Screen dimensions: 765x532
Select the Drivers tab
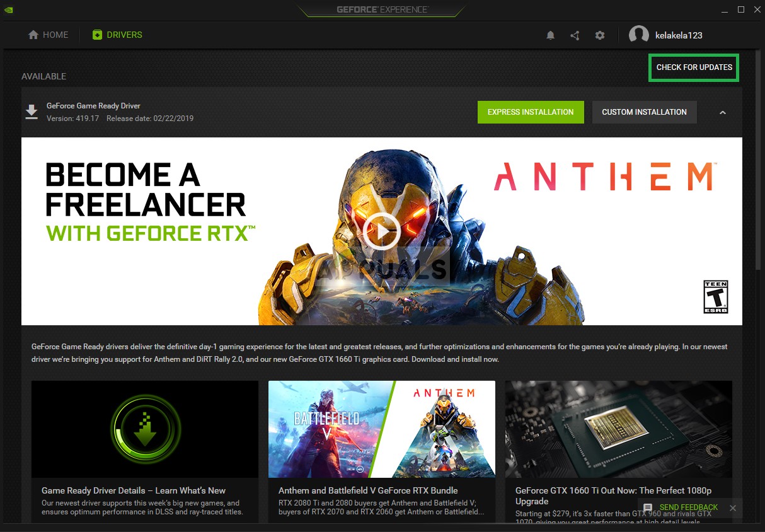(117, 35)
